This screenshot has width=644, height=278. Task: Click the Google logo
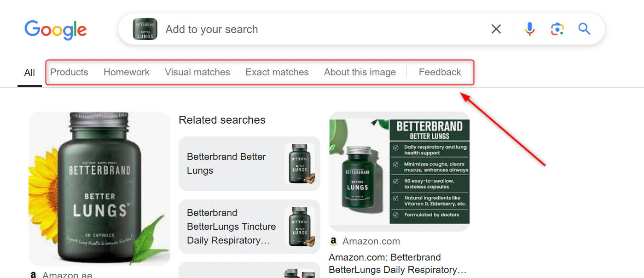55,30
